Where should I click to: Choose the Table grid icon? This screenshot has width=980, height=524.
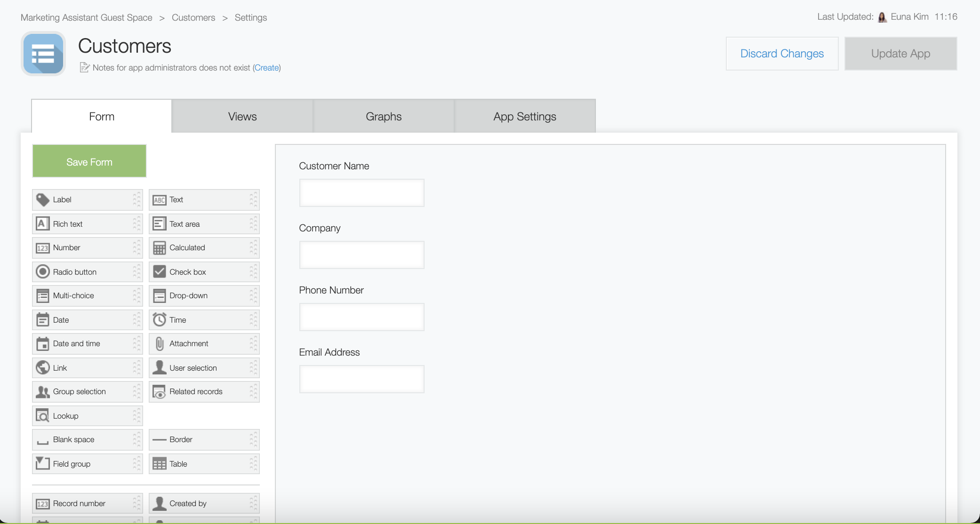160,464
